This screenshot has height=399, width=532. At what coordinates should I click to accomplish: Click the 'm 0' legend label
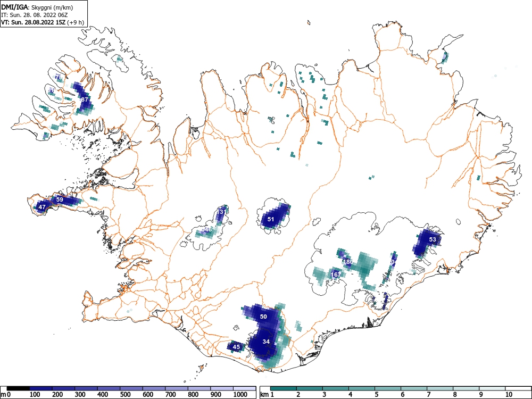6,395
